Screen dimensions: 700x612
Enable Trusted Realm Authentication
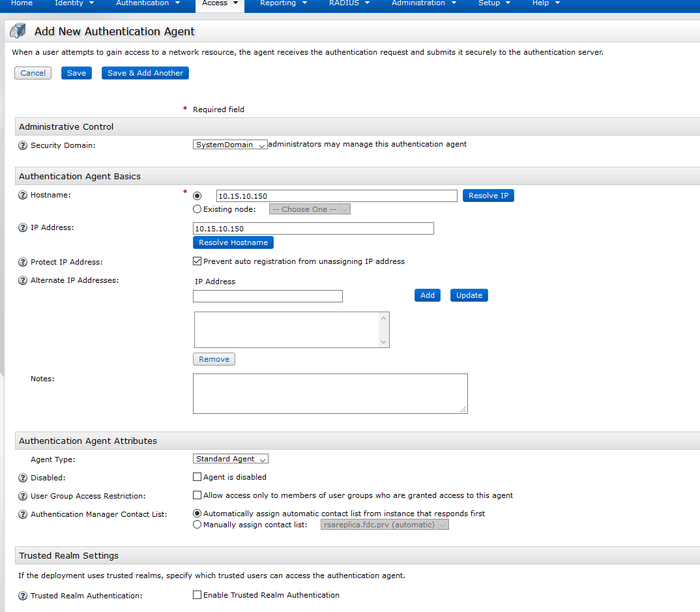[x=197, y=594]
